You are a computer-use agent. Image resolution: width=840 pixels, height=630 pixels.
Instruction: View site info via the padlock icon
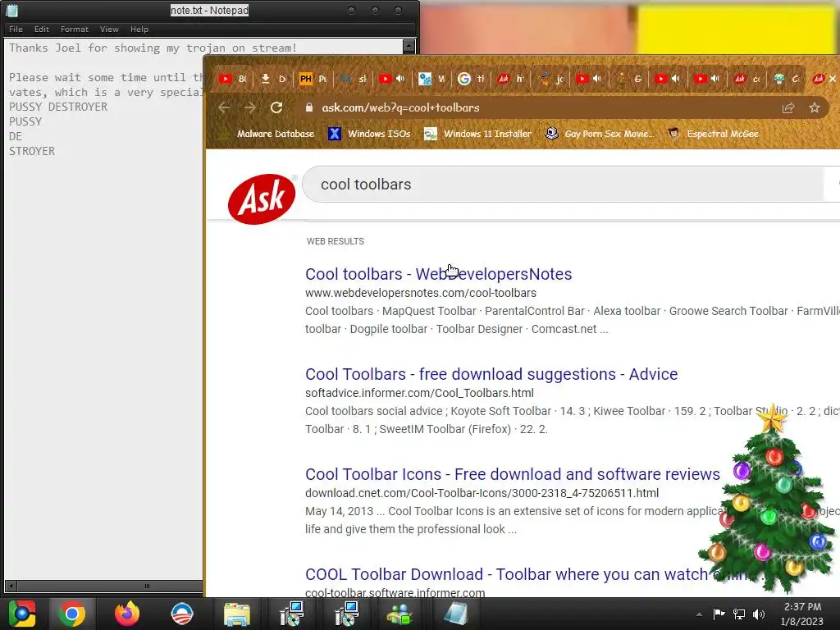pos(309,107)
